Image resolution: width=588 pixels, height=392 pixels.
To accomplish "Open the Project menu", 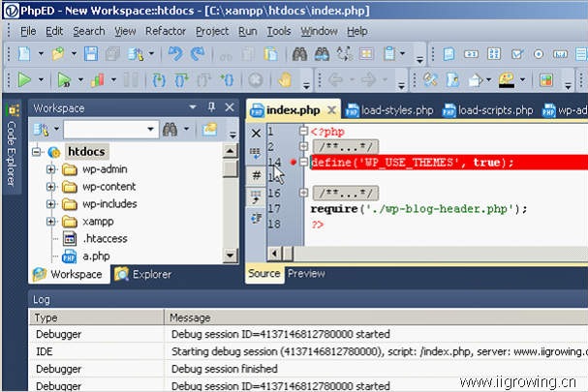I will point(212,31).
